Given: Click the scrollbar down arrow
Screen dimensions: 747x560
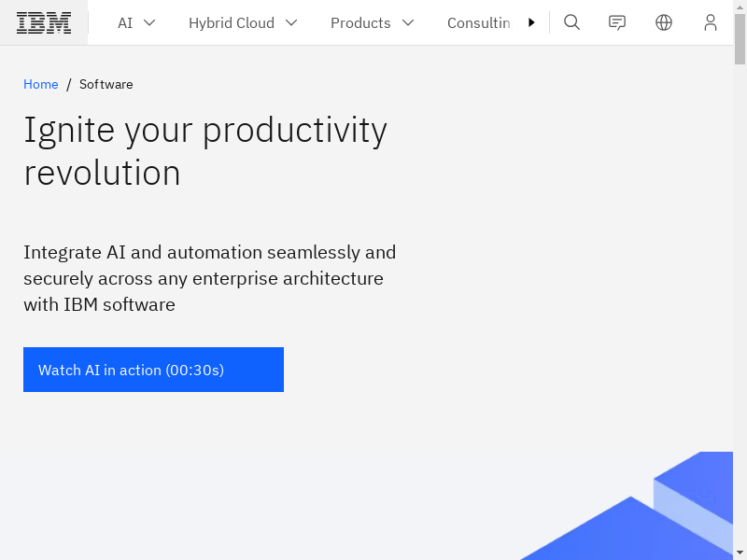Looking at the screenshot, I should pyautogui.click(x=740, y=552).
